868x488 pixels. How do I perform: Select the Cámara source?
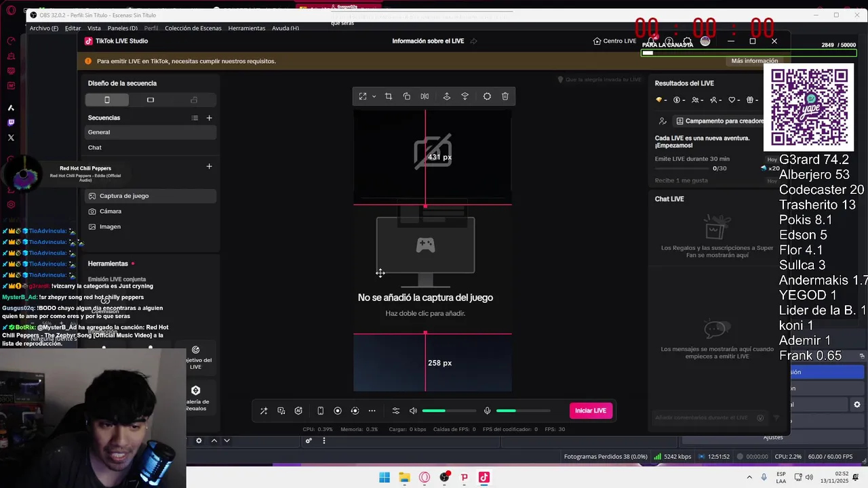[x=151, y=211]
